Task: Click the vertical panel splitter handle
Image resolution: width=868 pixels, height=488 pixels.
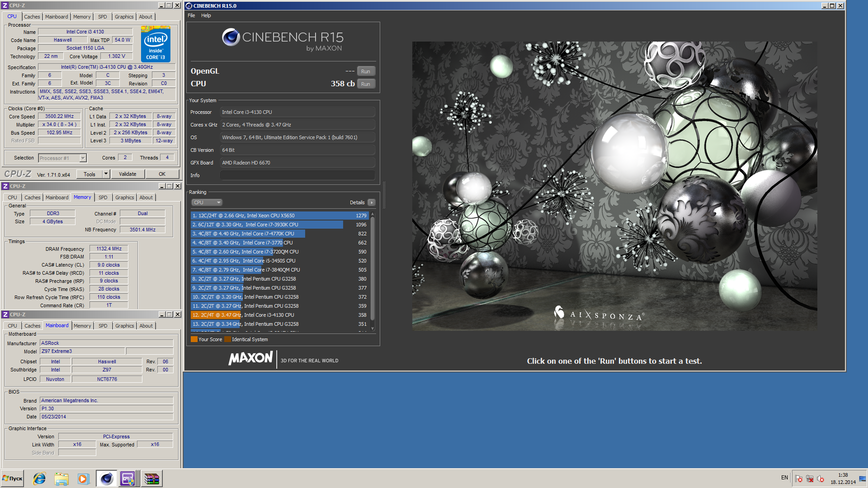Action: coord(384,194)
